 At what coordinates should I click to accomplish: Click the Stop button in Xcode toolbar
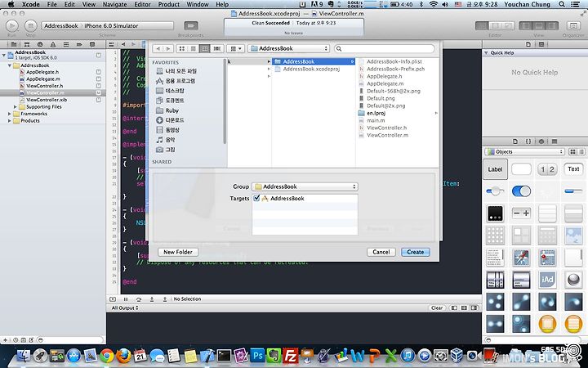tap(31, 25)
